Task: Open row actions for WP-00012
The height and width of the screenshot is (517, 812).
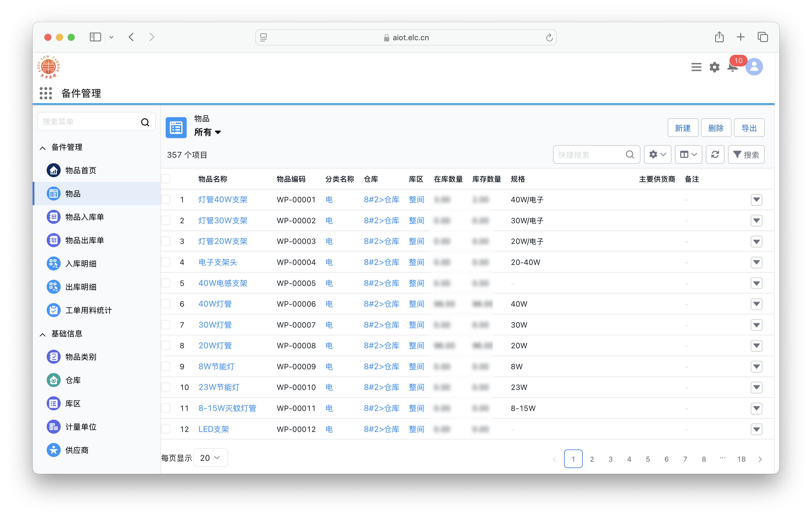Action: coord(756,429)
